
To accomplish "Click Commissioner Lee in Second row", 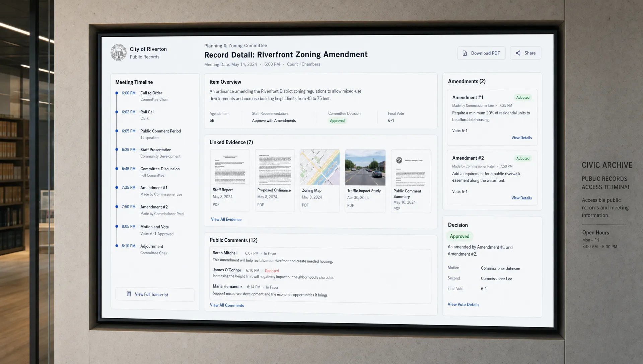I will 496,279.
